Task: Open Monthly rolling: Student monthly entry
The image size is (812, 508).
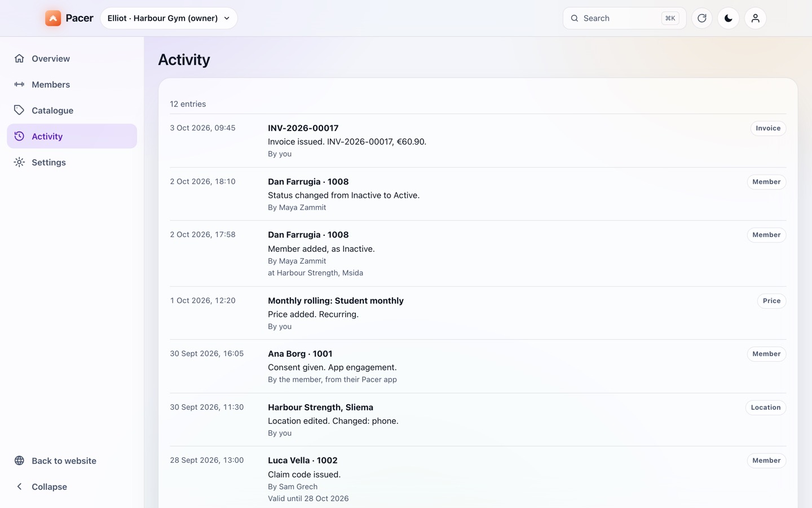Action: click(x=336, y=301)
